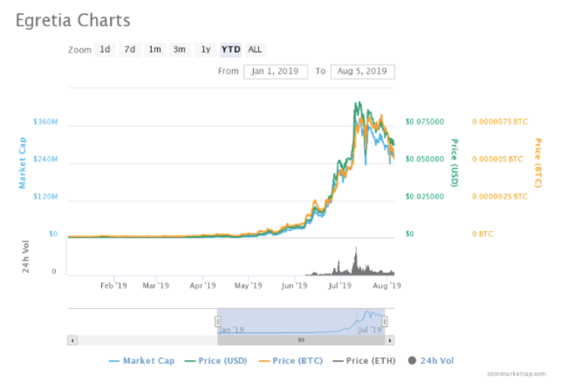588x389 pixels.
Task: Click the Jun '19 x-axis label
Action: coord(295,286)
